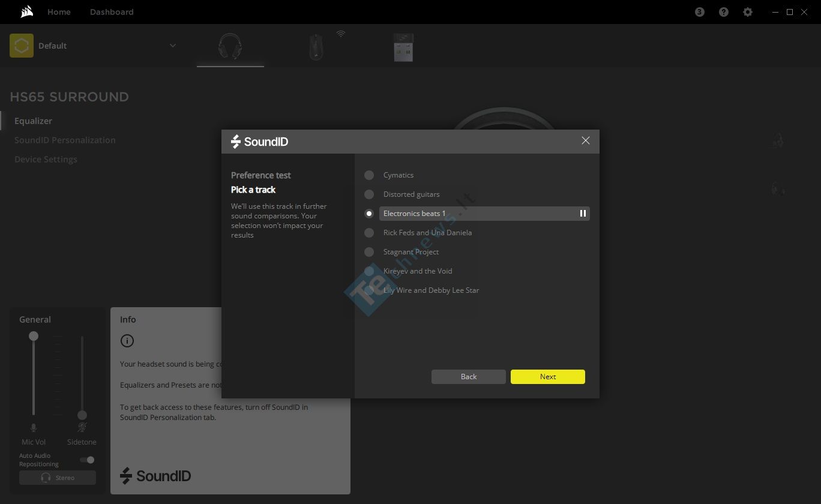Screen dimensions: 821x504
Task: Open the Dashboard menu
Action: pos(112,12)
